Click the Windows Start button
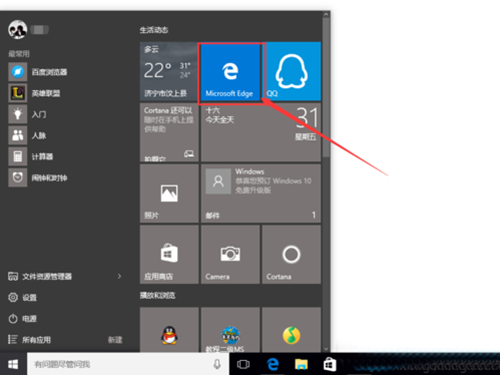Viewport: 500px width, 375px height. pos(13,364)
